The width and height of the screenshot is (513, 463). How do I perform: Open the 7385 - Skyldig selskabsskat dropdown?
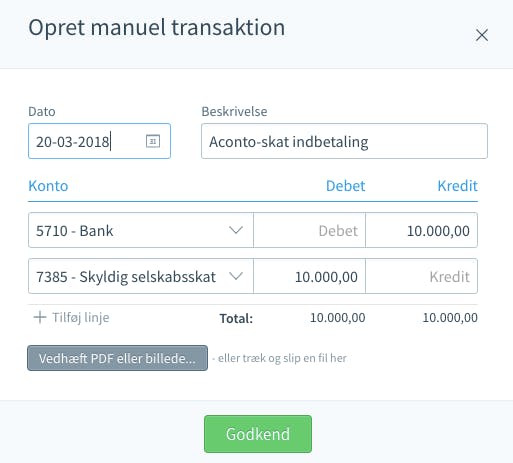[141, 276]
